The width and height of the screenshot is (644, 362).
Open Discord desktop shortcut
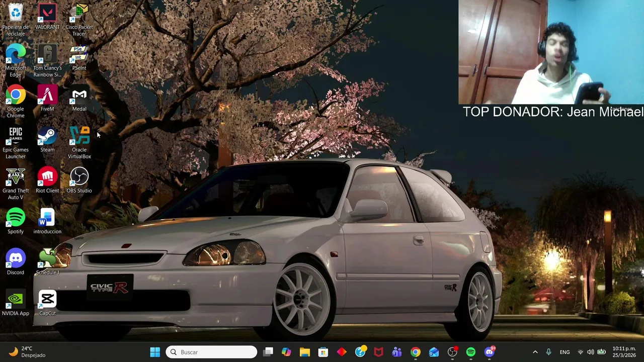point(16,262)
